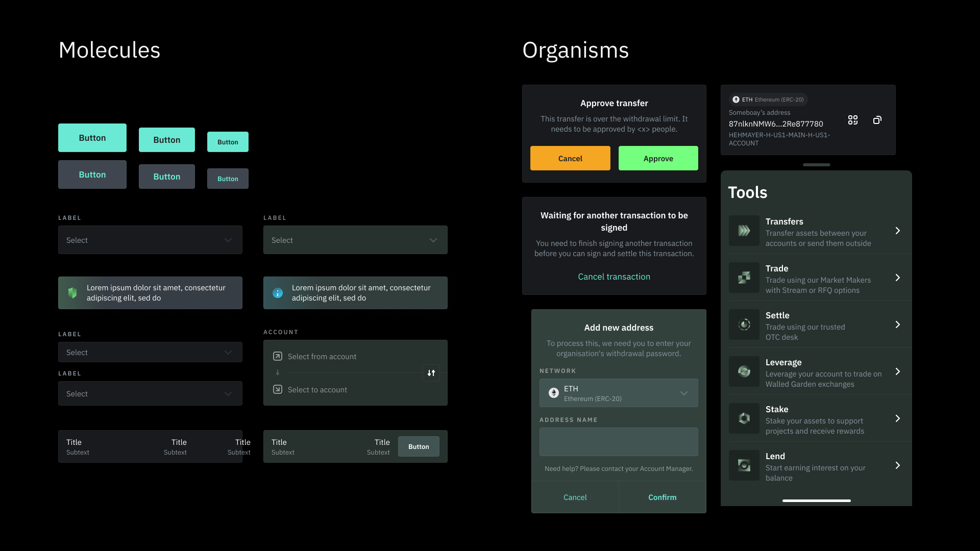This screenshot has width=980, height=551.
Task: Open the dark Select dropdown under first LABEL
Action: point(150,240)
